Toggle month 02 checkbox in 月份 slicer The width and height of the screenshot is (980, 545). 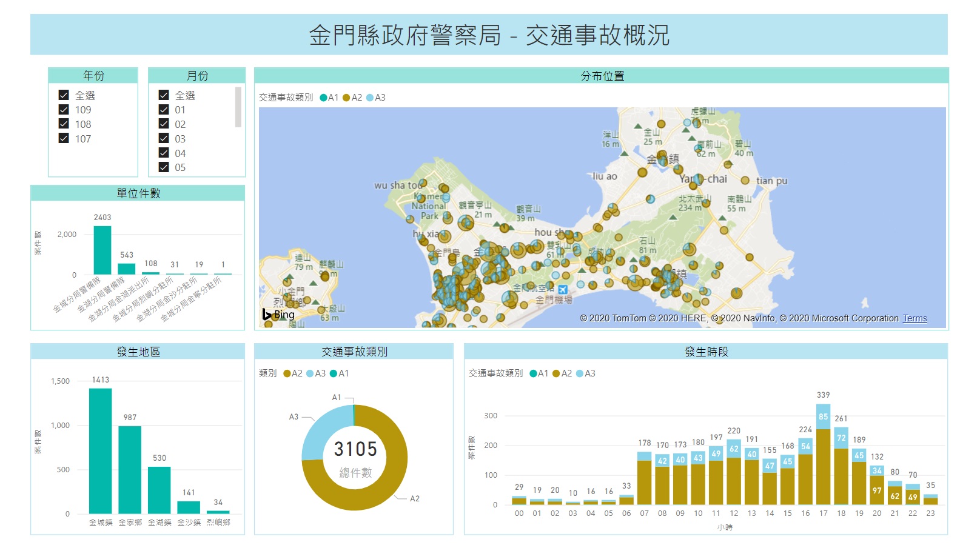pyautogui.click(x=164, y=124)
